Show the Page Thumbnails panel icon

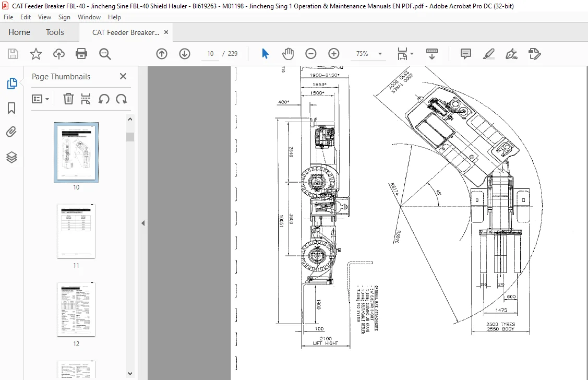coord(11,84)
